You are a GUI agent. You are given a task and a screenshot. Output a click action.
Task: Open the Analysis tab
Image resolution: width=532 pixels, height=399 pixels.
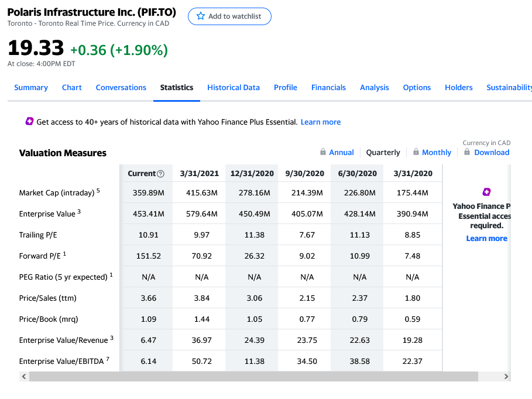tap(374, 88)
